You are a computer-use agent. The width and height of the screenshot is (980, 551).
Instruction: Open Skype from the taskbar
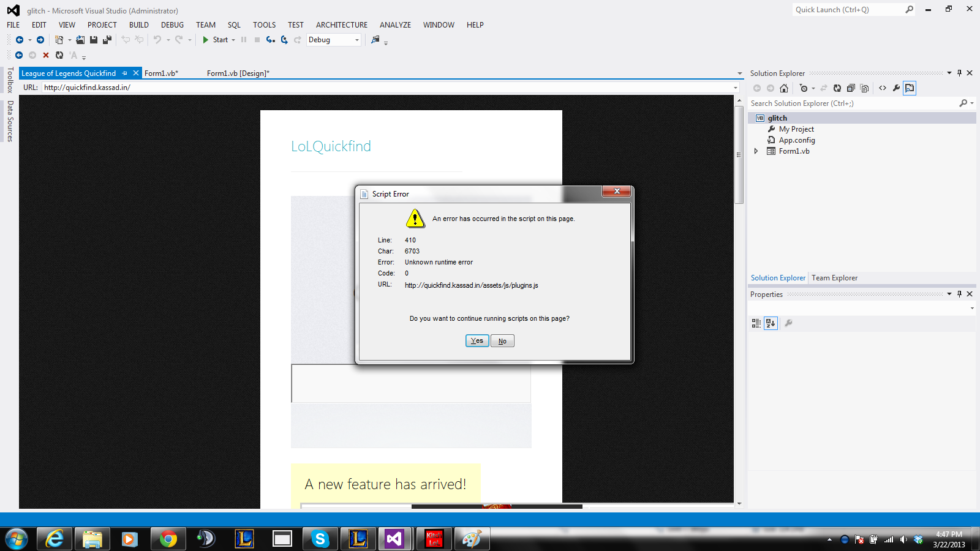[320, 539]
